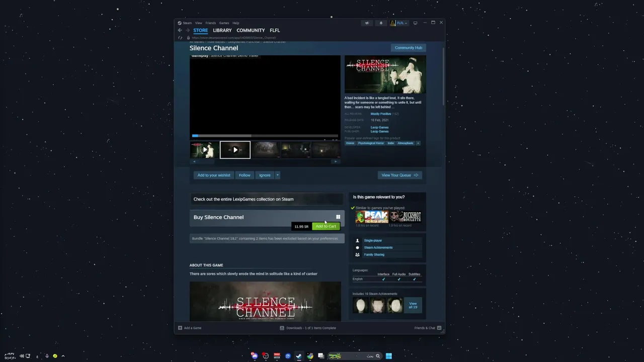Select the highlighted second trailer thumbnail
This screenshot has height=362, width=644.
pos(235,150)
